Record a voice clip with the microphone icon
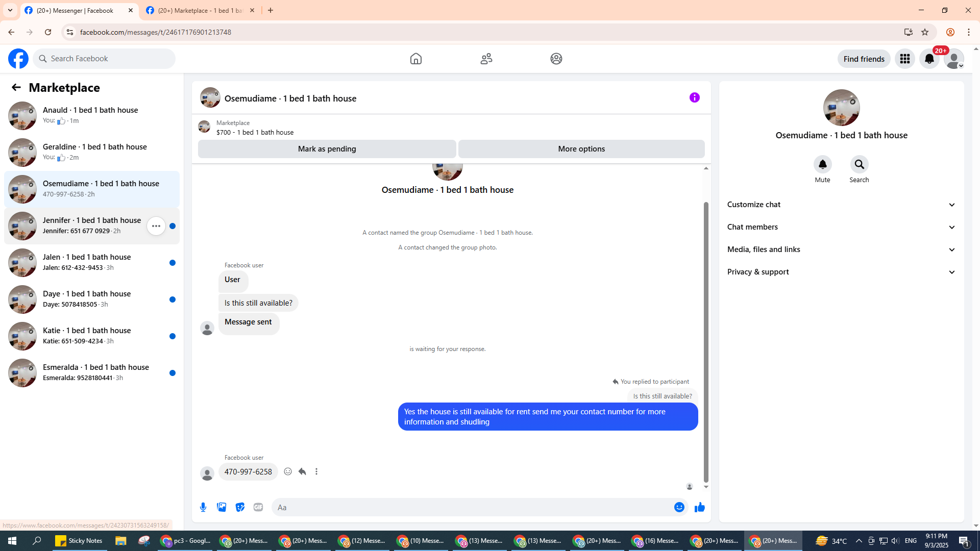Viewport: 980px width, 551px height. (x=203, y=507)
